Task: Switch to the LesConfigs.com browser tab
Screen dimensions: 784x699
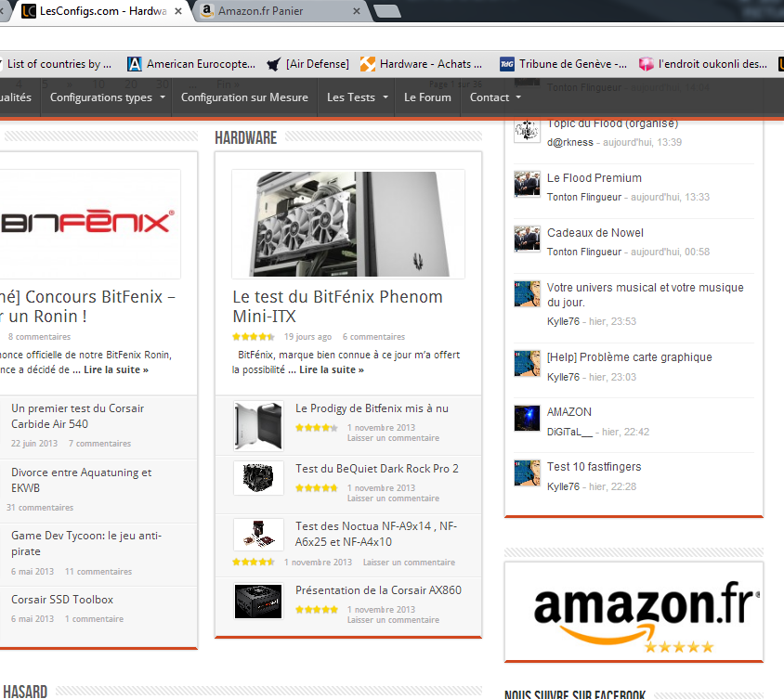Action: point(102,11)
